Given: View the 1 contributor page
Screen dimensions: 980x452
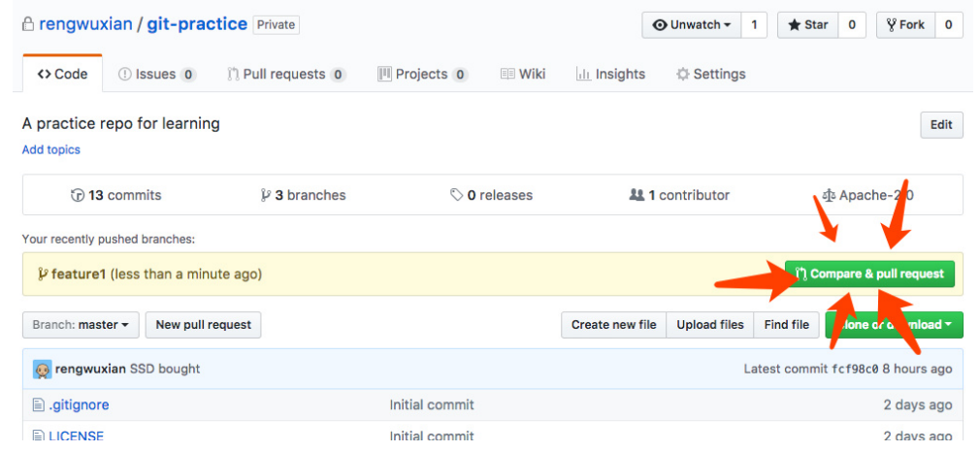Looking at the screenshot, I should pyautogui.click(x=679, y=195).
